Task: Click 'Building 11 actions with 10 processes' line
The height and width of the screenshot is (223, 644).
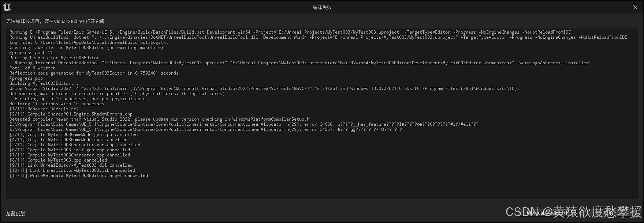Action: (61, 104)
